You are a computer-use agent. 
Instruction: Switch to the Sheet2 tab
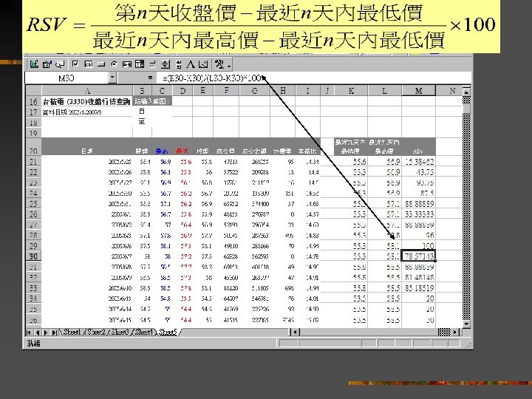95,332
